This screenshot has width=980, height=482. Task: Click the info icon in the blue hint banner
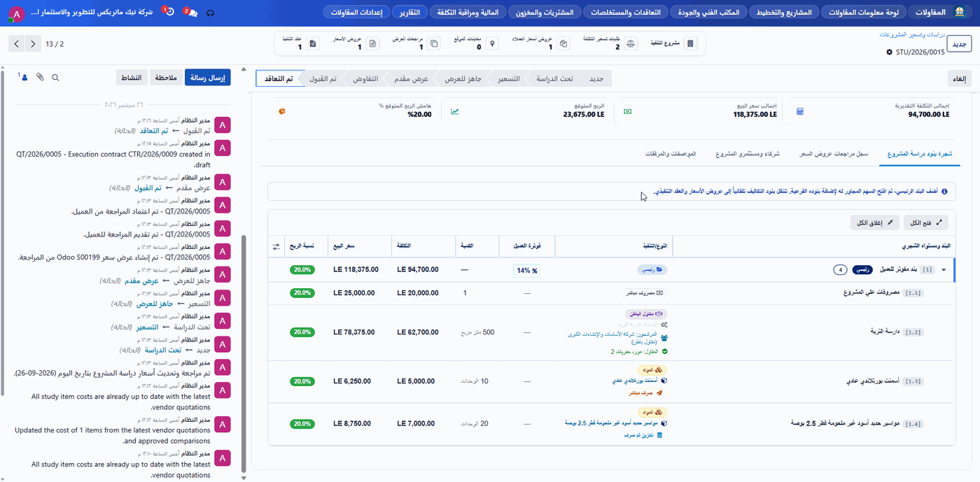tap(944, 192)
